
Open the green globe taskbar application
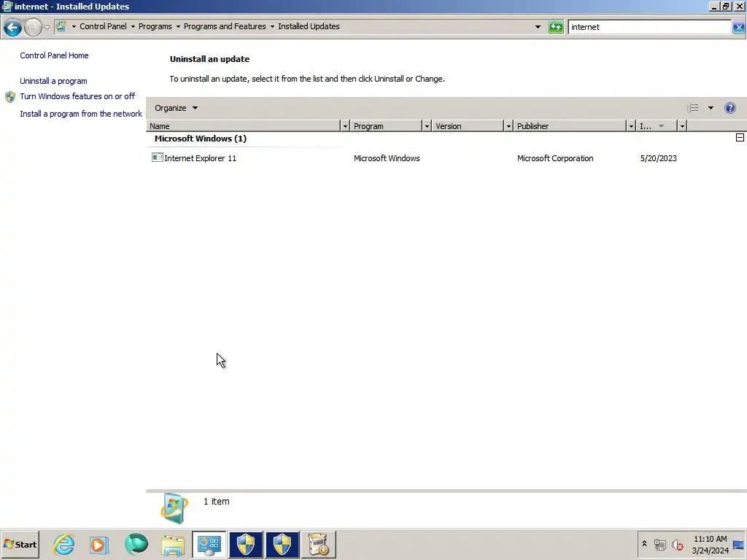tap(136, 544)
